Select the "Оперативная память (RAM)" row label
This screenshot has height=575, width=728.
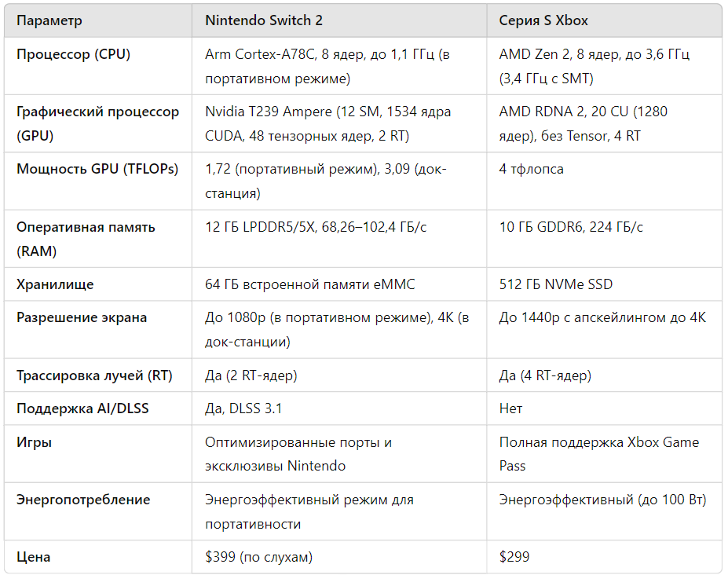(86, 239)
